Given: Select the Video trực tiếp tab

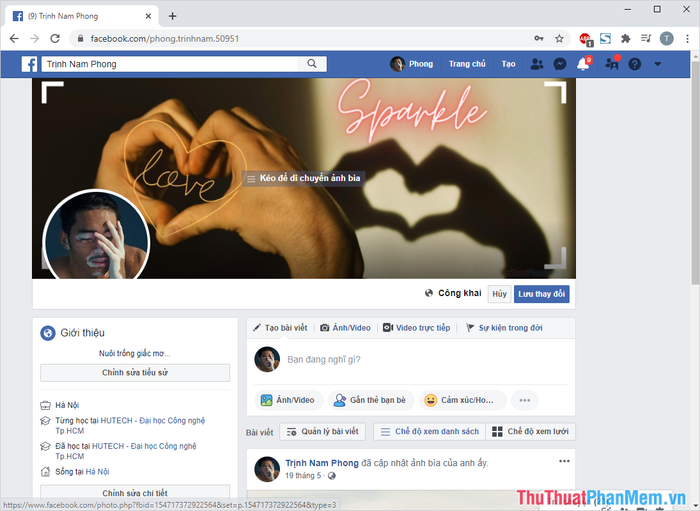Looking at the screenshot, I should [x=417, y=328].
